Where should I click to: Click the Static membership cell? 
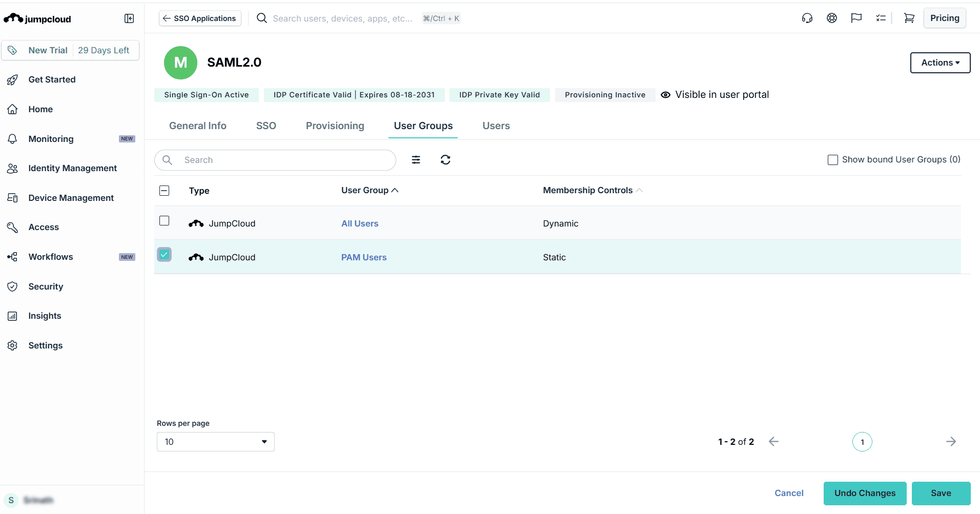tap(555, 257)
